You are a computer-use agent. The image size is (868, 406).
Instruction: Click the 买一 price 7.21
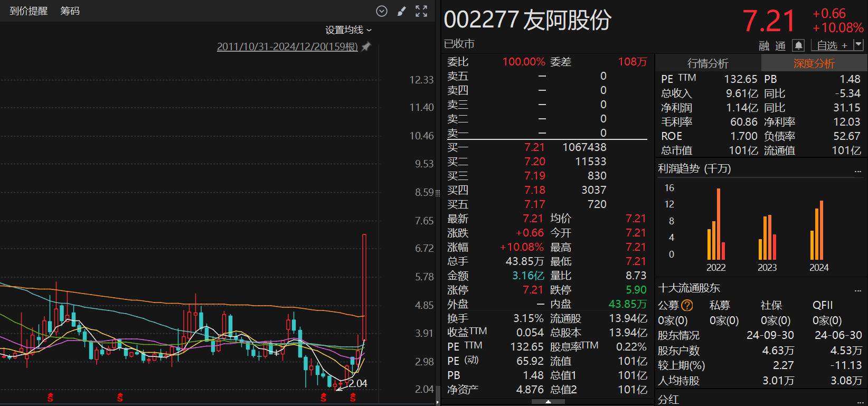point(534,147)
